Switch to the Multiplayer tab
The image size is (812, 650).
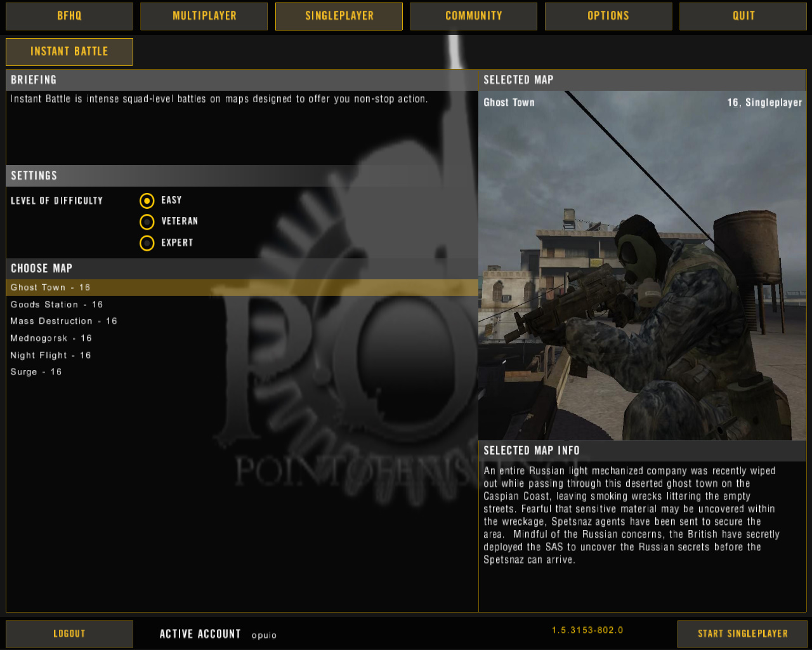(204, 16)
